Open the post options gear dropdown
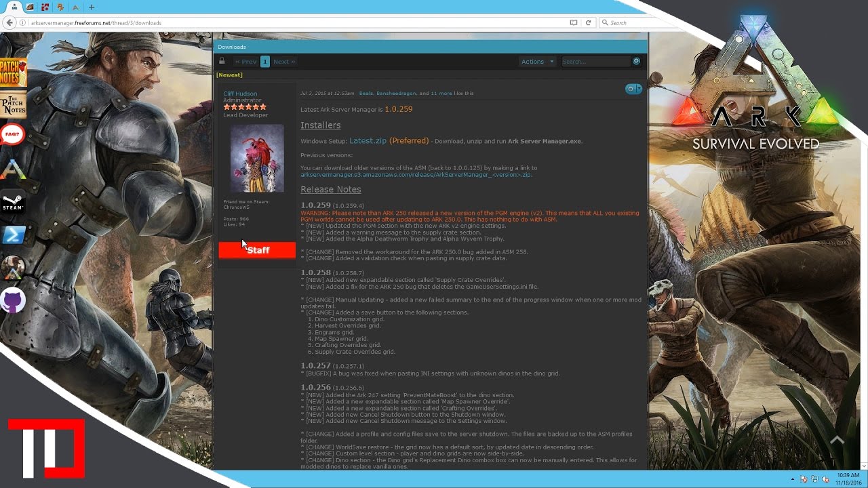Screen dimensions: 868x488 pyautogui.click(x=633, y=89)
